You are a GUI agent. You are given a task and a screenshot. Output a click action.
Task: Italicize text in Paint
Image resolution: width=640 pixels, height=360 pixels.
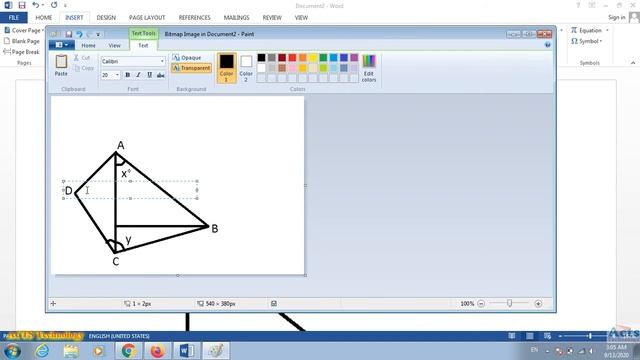(x=138, y=75)
